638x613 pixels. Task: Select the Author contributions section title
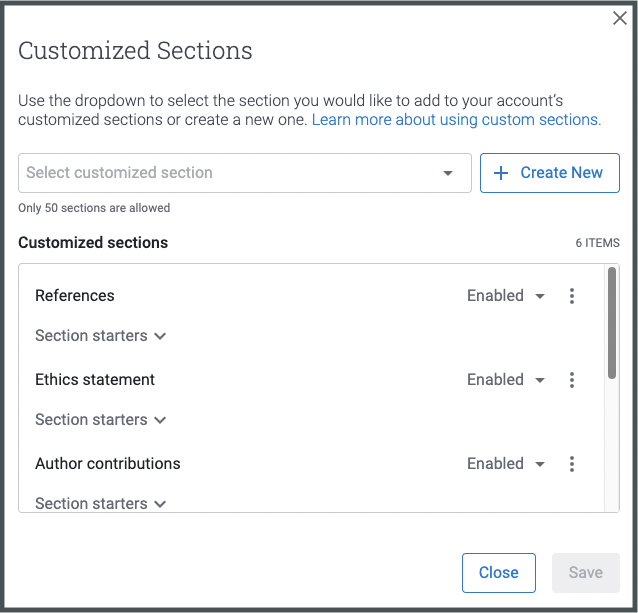(108, 464)
